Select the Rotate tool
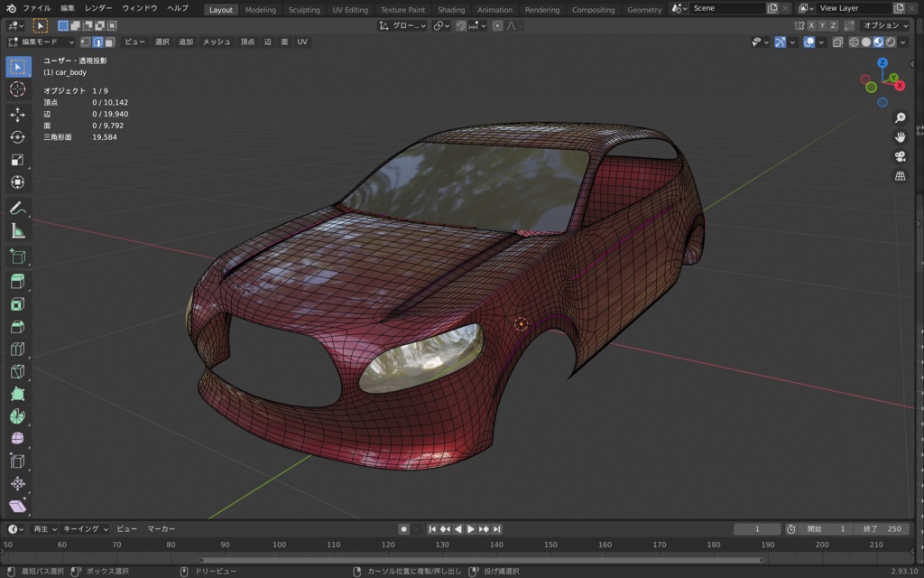This screenshot has height=578, width=924. point(17,136)
